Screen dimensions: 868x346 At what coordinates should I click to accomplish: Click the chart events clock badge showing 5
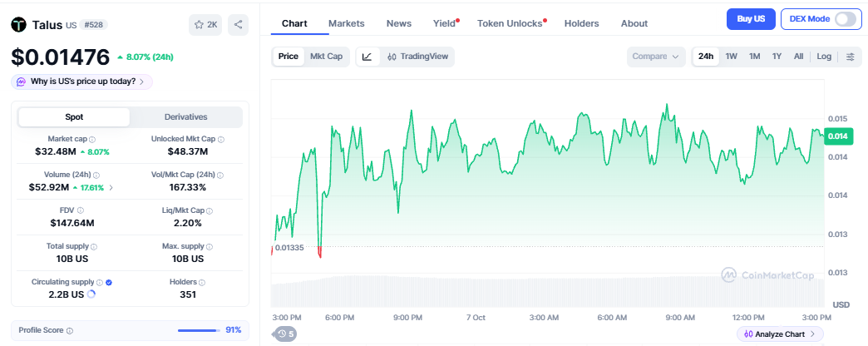[286, 334]
